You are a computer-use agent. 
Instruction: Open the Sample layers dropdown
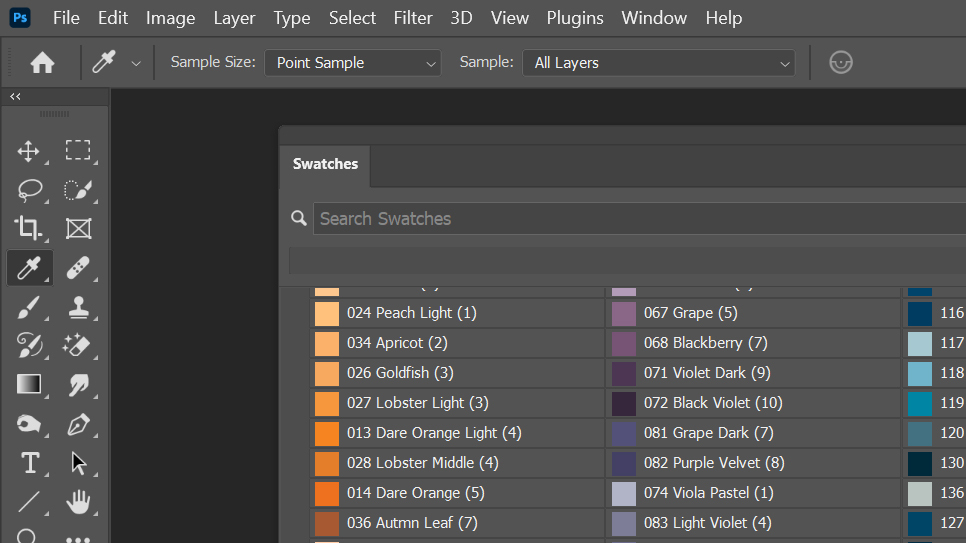(x=658, y=63)
